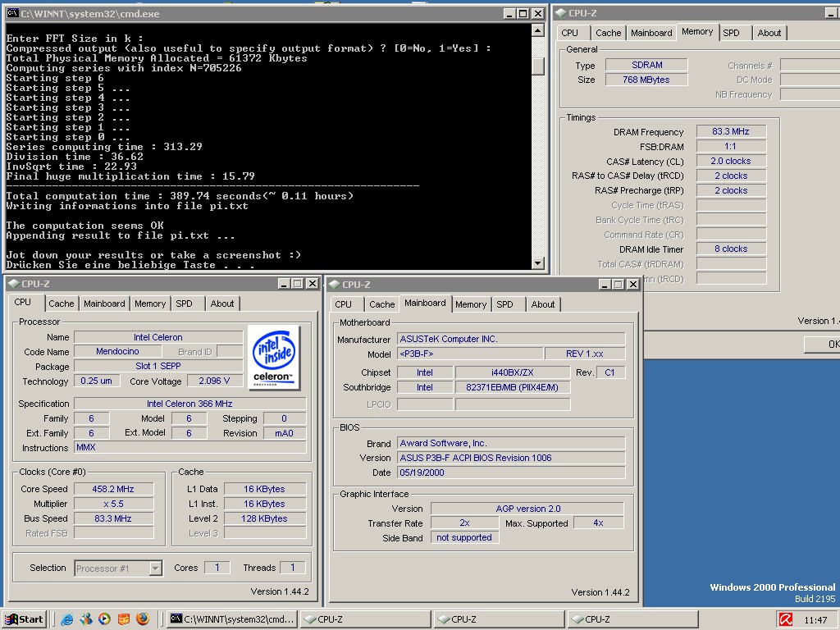Click the red antivirus tray icon
This screenshot has height=630, width=840.
point(786,620)
